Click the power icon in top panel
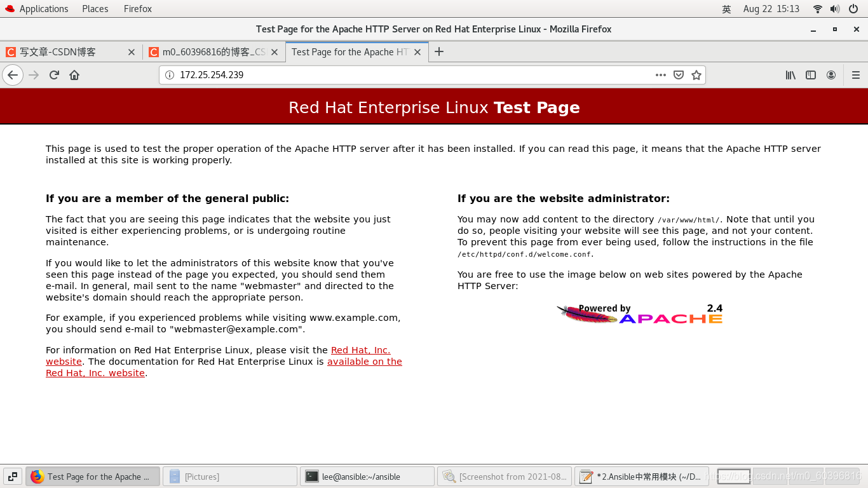Screen dimensions: 868x488 point(853,9)
